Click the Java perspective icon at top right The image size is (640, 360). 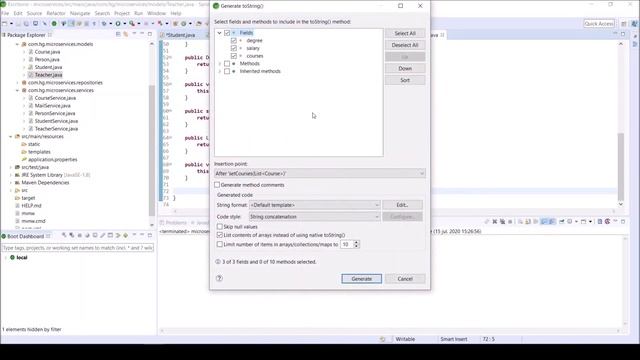[x=634, y=24]
